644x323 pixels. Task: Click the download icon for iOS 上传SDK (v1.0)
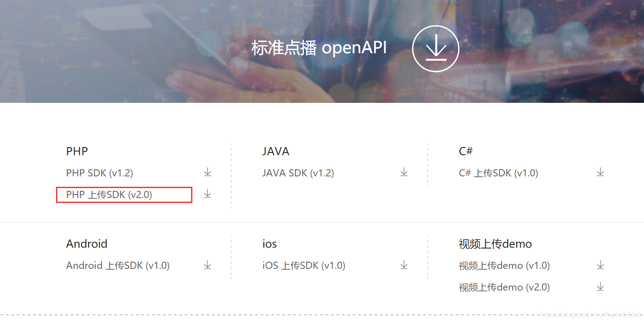[404, 265]
